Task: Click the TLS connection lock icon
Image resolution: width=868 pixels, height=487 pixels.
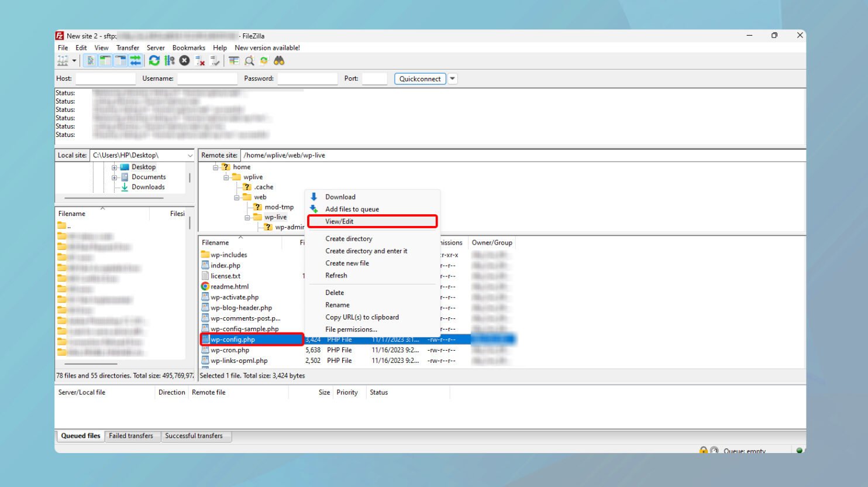Action: (703, 450)
